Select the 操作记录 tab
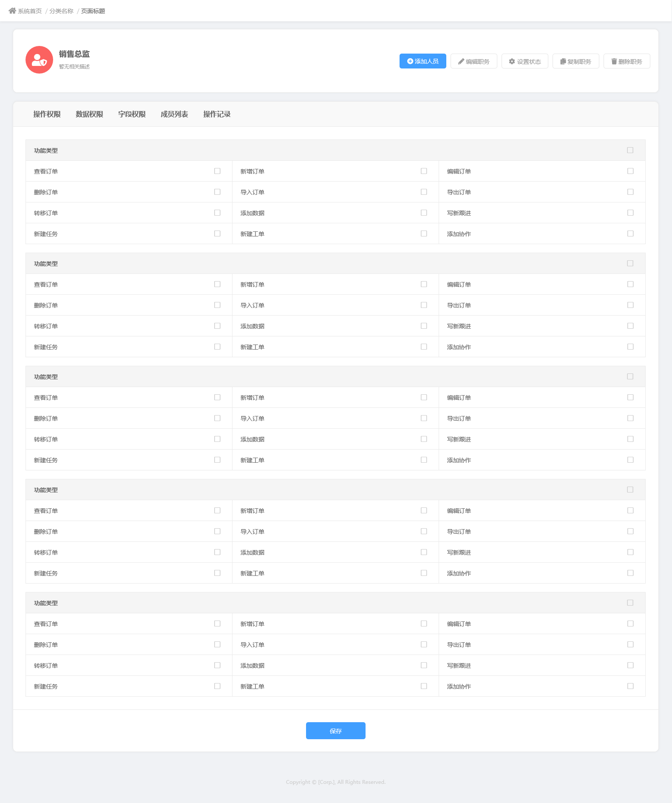 [x=217, y=114]
